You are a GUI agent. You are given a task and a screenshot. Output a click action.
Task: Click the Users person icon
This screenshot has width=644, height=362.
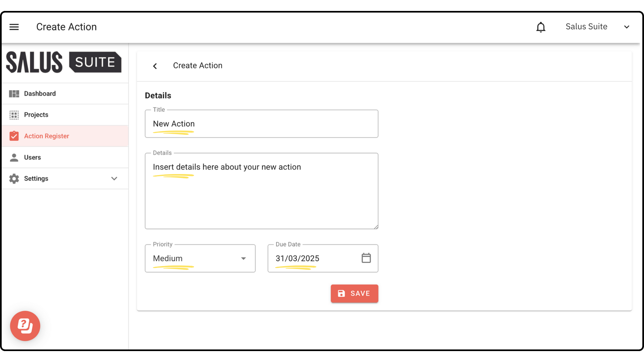[x=14, y=157]
